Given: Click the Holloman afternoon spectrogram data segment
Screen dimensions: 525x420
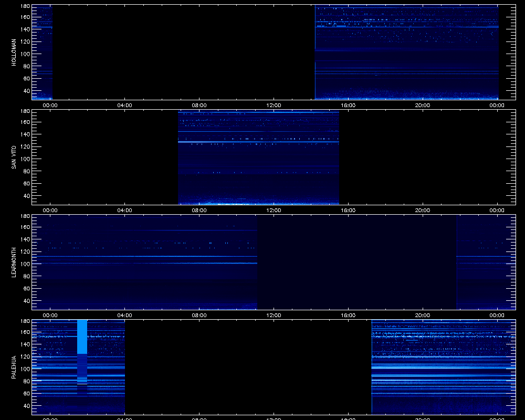Looking at the screenshot, I should tap(407, 52).
